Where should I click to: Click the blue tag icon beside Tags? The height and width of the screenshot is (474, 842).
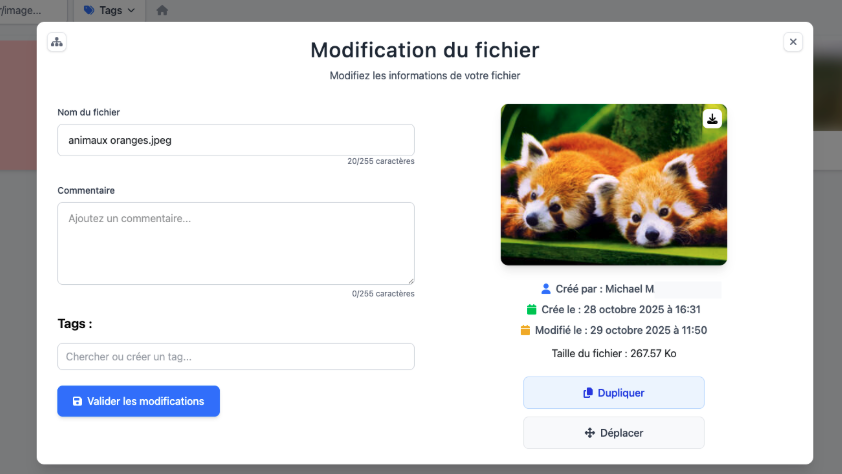click(90, 10)
